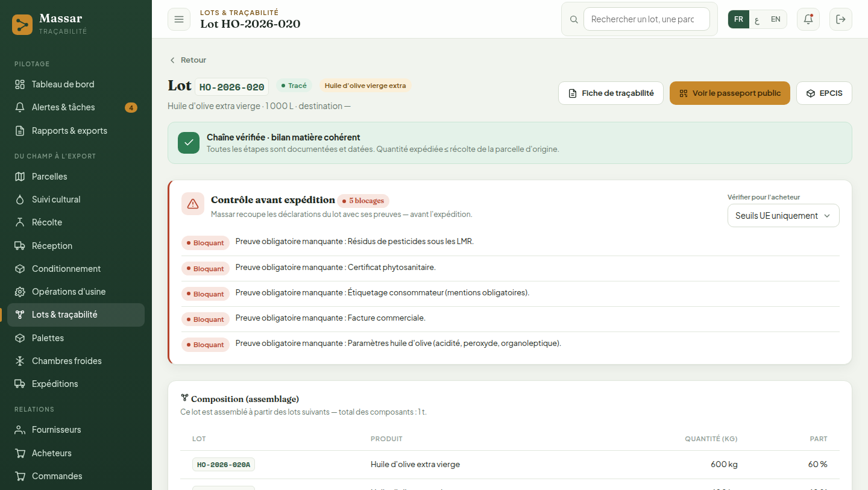Click the Récolte icon in sidebar
The image size is (868, 490).
20,222
